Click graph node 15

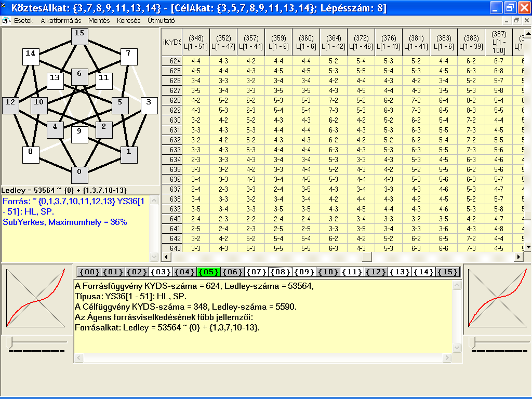point(79,36)
